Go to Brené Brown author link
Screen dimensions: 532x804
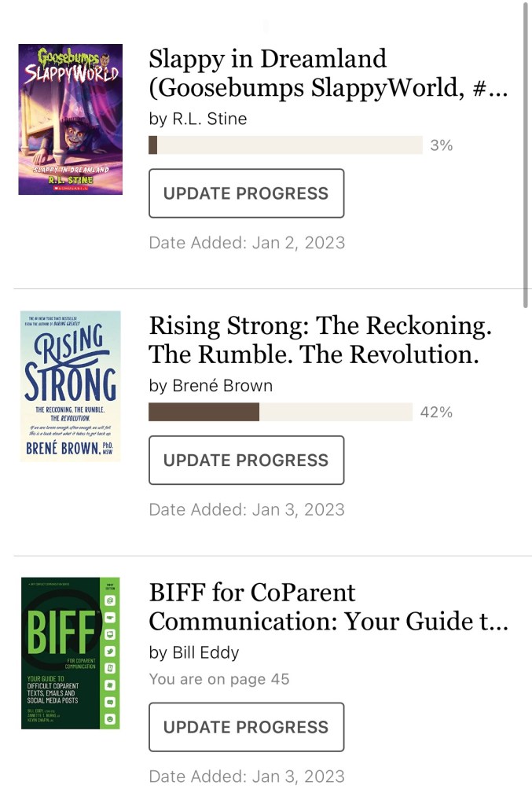pyautogui.click(x=222, y=386)
